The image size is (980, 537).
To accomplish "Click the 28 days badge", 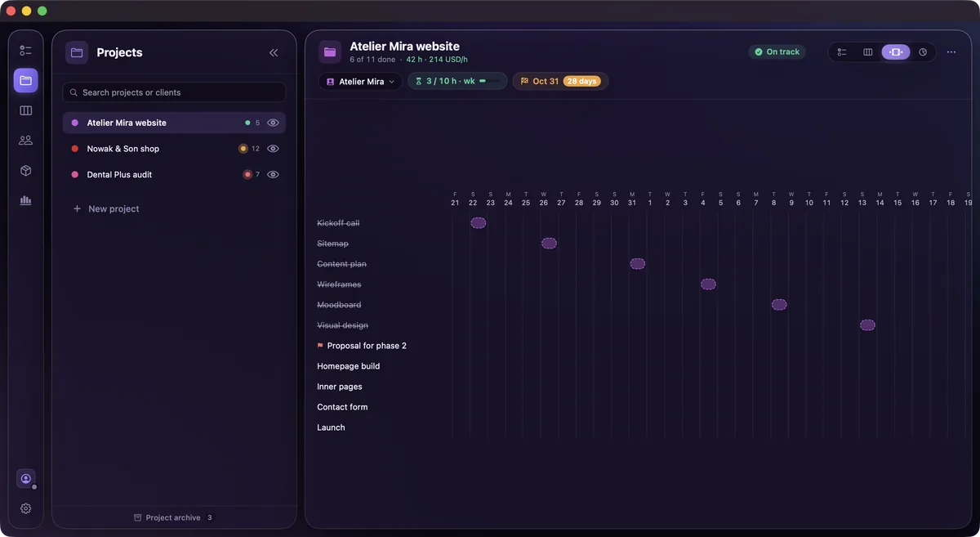I will [x=582, y=82].
